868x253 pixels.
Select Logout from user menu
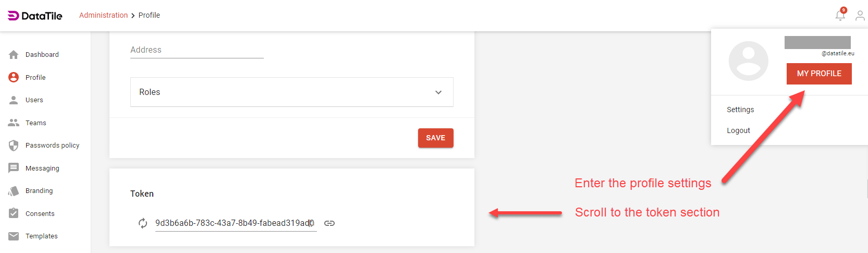(x=738, y=130)
